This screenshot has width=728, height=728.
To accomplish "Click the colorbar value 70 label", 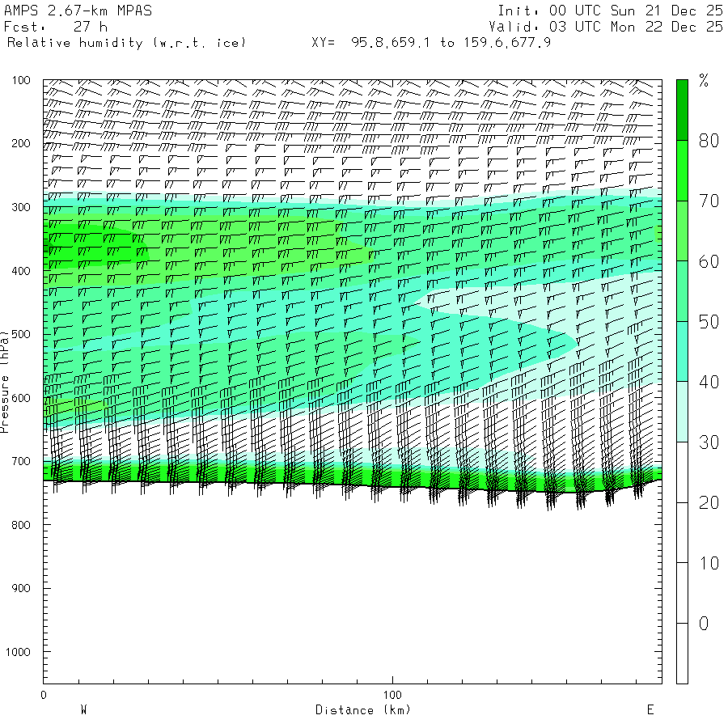I will tap(709, 201).
